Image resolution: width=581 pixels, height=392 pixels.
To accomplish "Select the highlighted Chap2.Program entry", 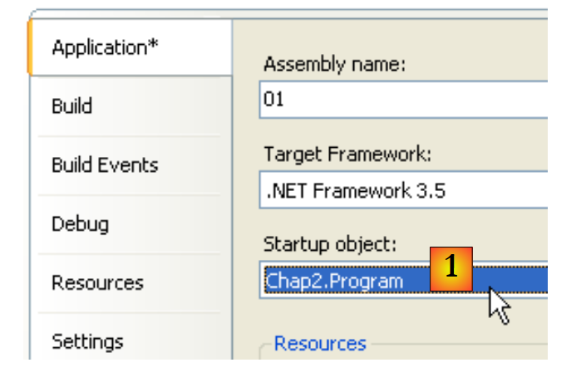I will click(334, 281).
